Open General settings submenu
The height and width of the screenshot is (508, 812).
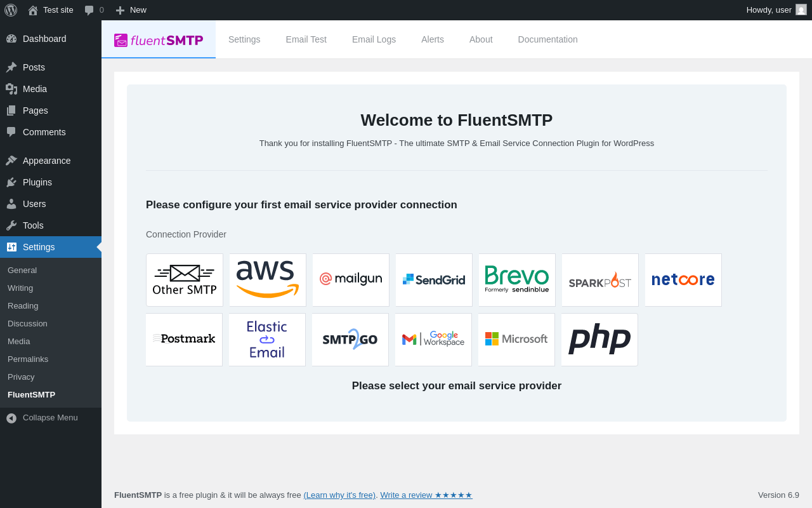pos(51,270)
